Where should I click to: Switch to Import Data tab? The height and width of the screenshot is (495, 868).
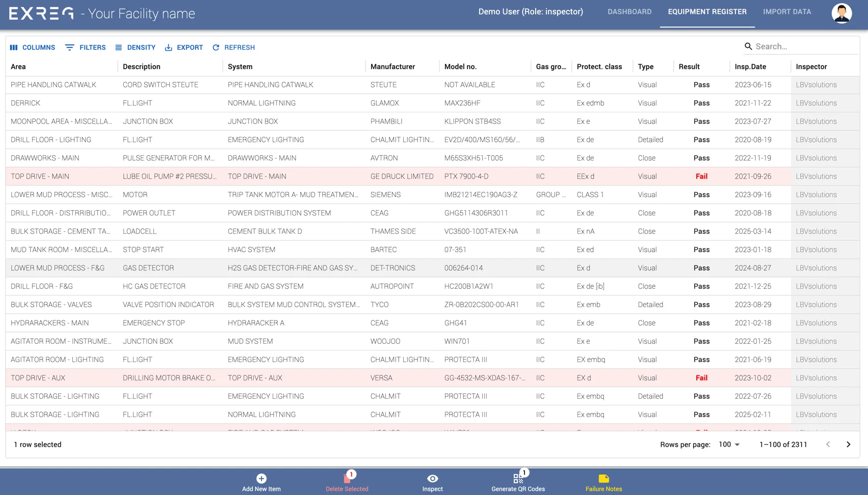pos(787,12)
